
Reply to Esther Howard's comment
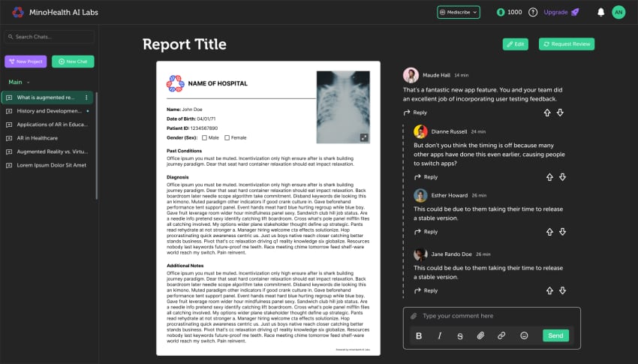pos(426,232)
